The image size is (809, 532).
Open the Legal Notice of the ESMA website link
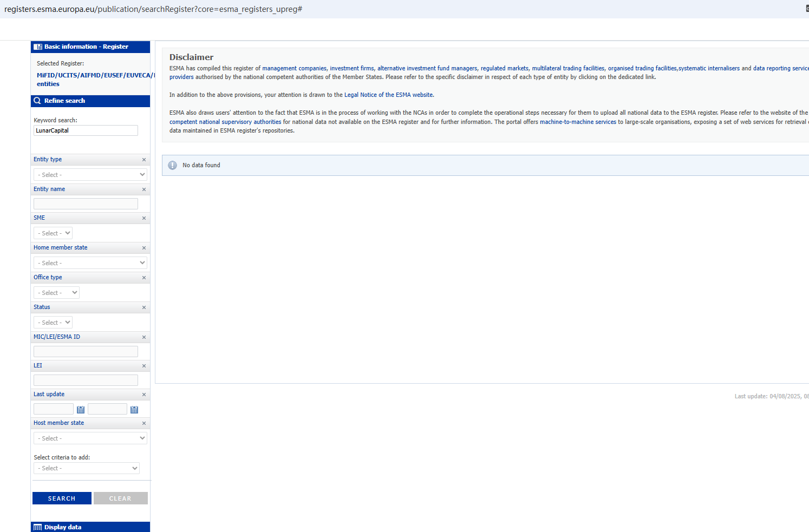389,95
